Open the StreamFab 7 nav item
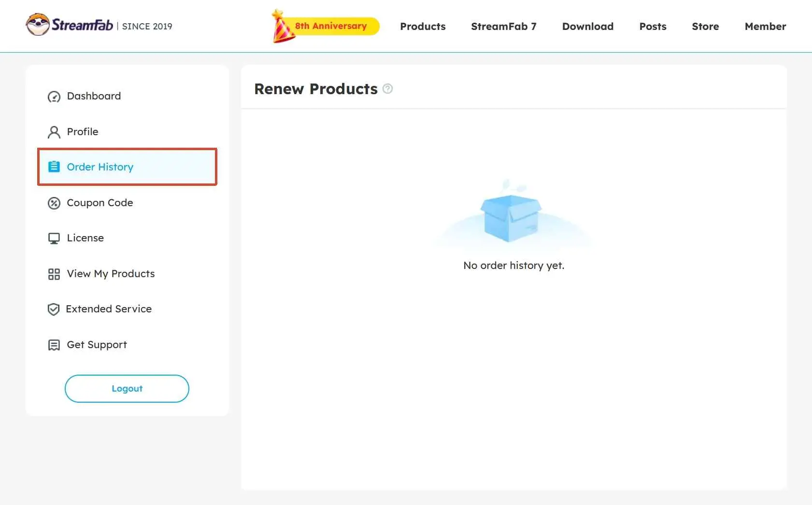Screen dimensions: 812x505 coord(504,27)
